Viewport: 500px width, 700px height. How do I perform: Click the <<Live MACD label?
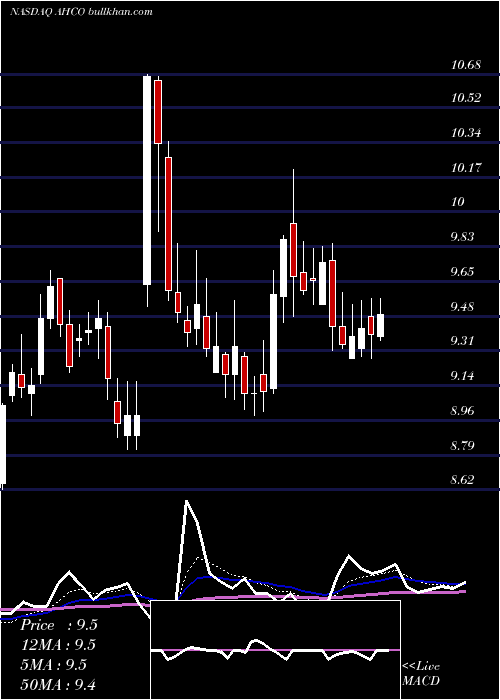coord(421,673)
